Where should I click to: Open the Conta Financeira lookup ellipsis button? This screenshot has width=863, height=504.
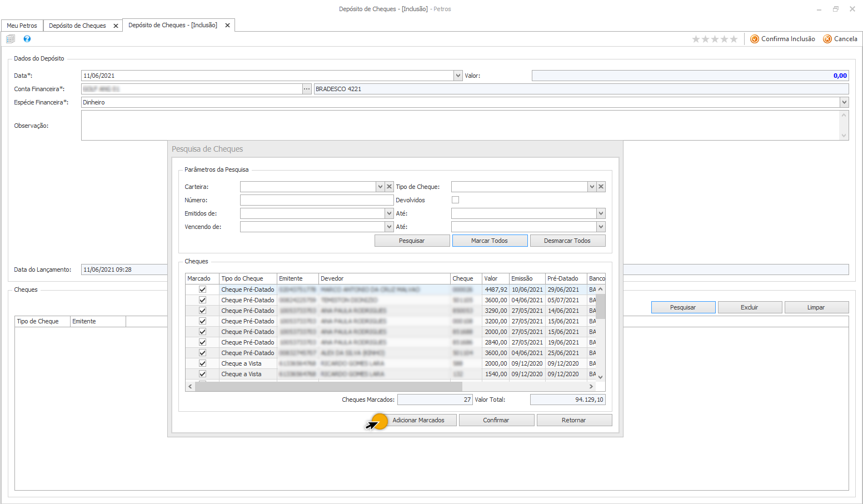click(x=307, y=89)
